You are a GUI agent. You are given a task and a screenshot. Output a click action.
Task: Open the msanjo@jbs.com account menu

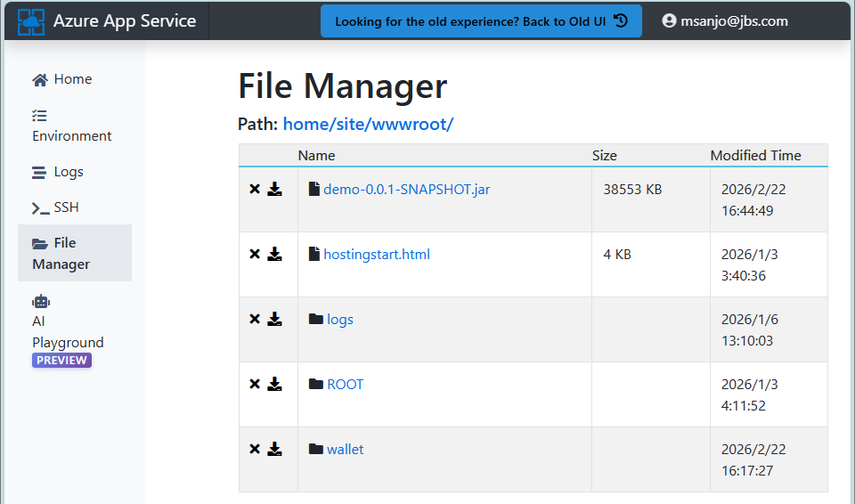725,21
